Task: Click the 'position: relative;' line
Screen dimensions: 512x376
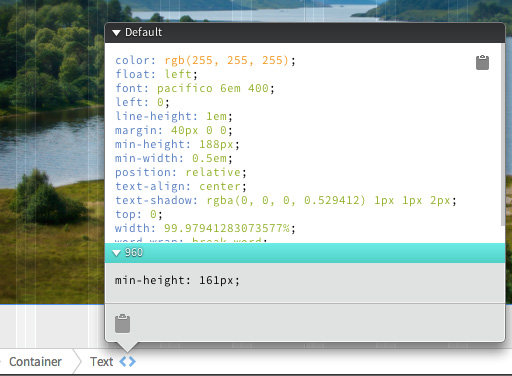Action: [x=181, y=172]
